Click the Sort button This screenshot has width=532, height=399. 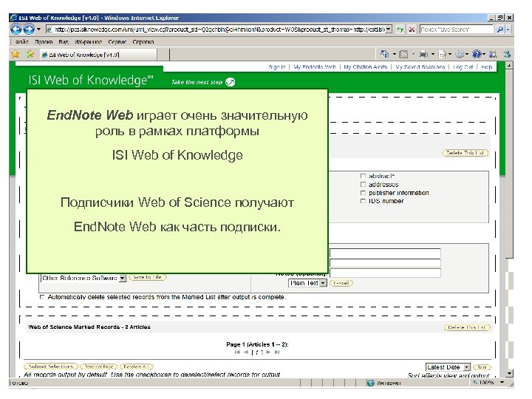[x=482, y=367]
